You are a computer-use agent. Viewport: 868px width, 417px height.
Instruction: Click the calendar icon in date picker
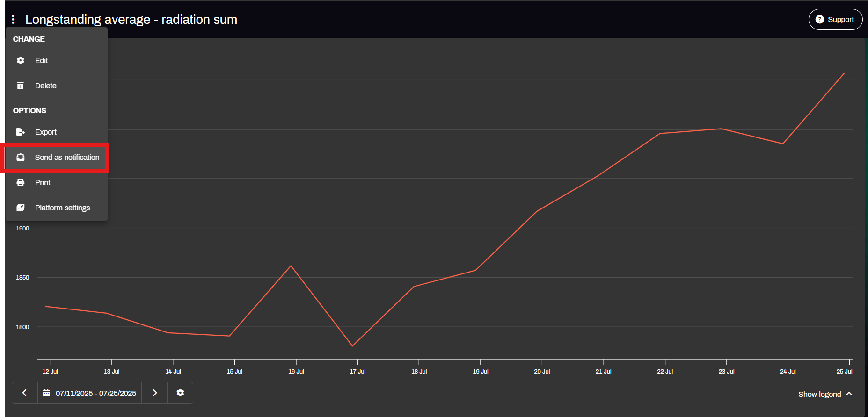click(46, 393)
